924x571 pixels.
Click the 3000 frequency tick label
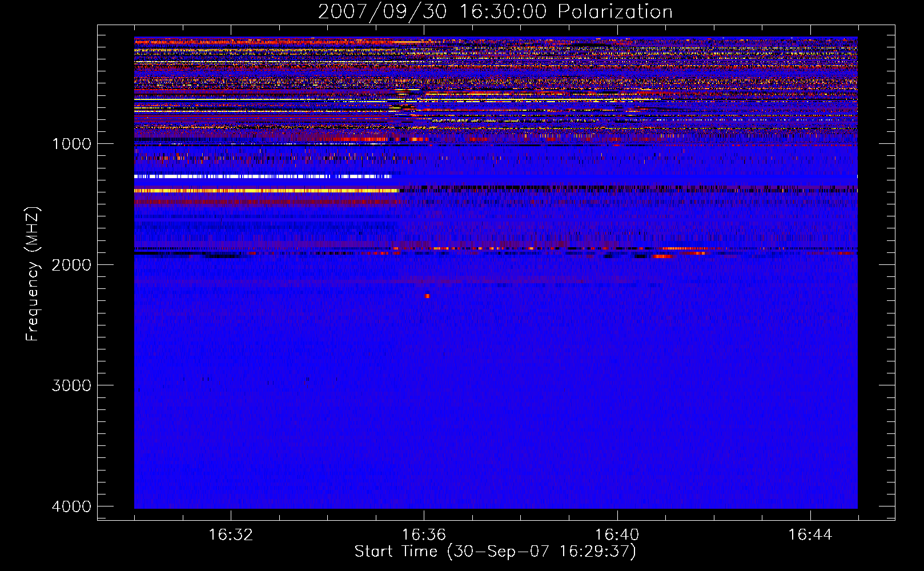71,385
